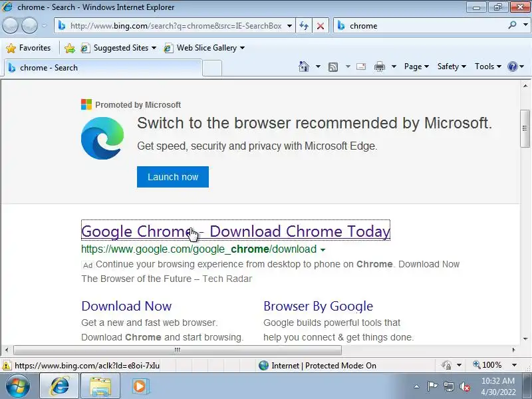Viewport: 532px width, 399px height.
Task: Click the Home page icon
Action: click(x=304, y=66)
